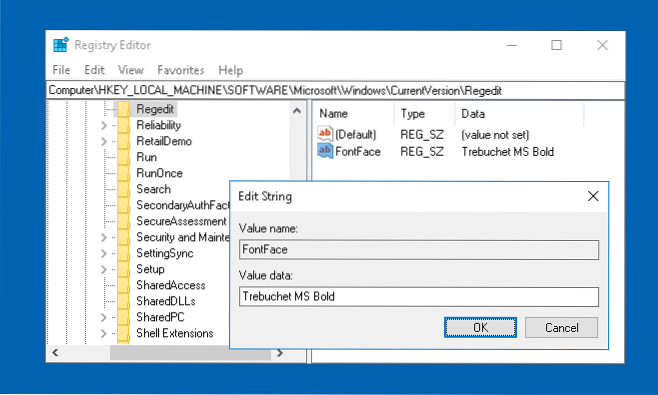
Task: Click the Security and Maintenance folder icon
Action: [123, 237]
